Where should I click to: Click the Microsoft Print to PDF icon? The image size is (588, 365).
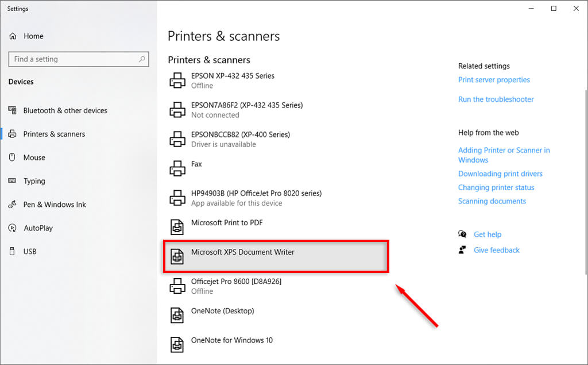pos(177,227)
